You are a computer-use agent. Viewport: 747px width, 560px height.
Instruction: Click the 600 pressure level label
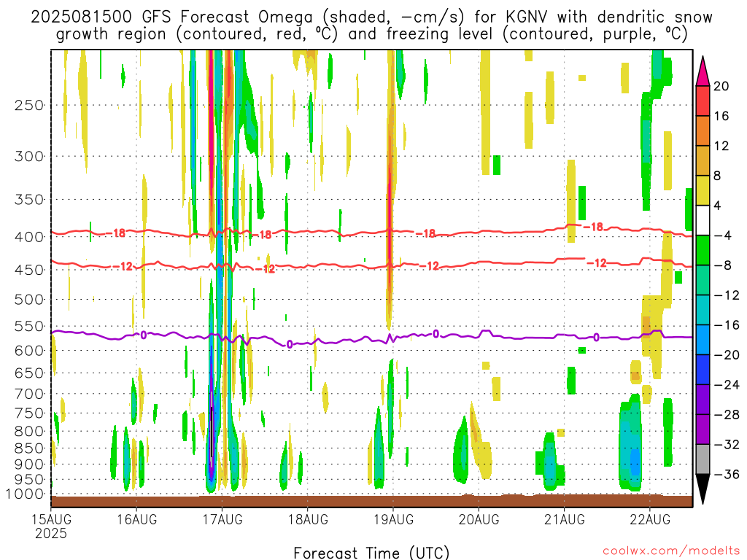click(x=29, y=351)
